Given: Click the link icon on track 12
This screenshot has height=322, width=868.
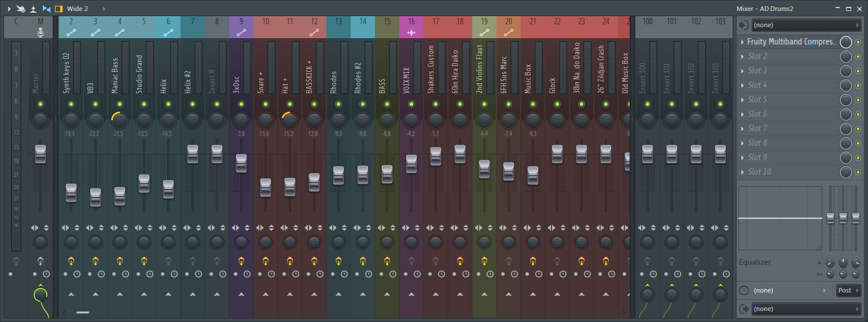Looking at the screenshot, I should (314, 33).
